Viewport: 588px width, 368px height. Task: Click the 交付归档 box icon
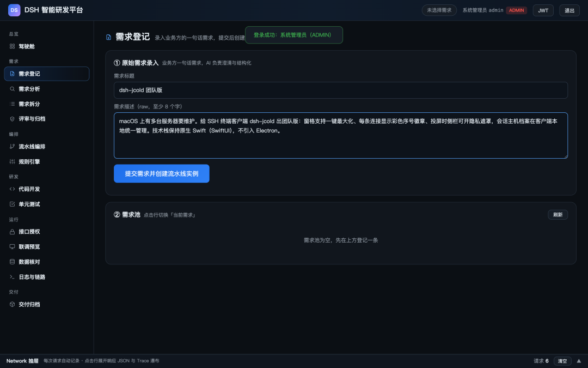tap(12, 304)
